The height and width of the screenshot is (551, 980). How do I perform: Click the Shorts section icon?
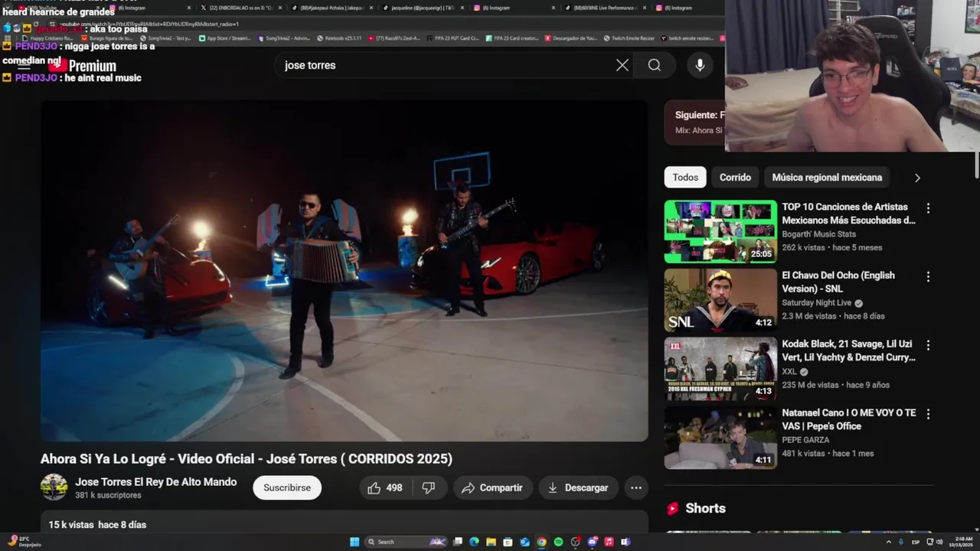672,508
